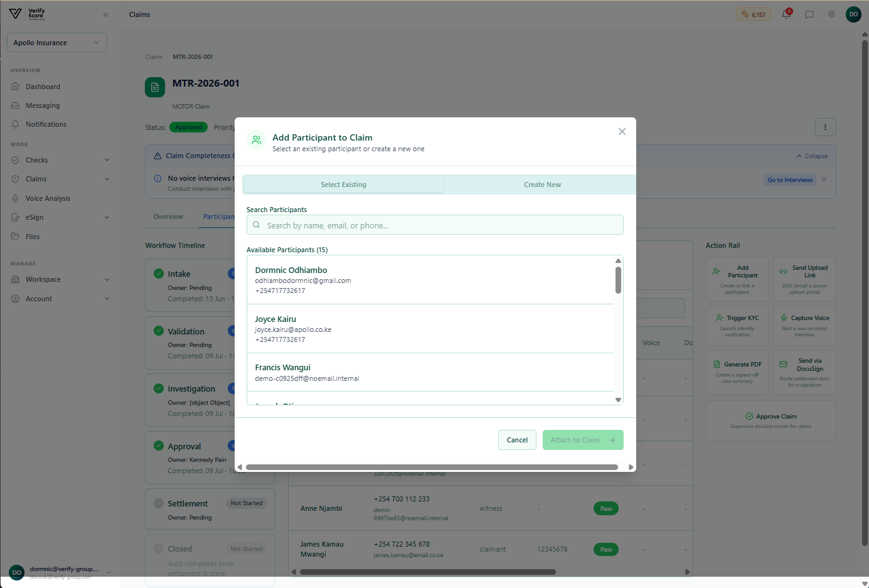Click Go to Interviews button
Screen dimensions: 869x588
click(x=790, y=179)
